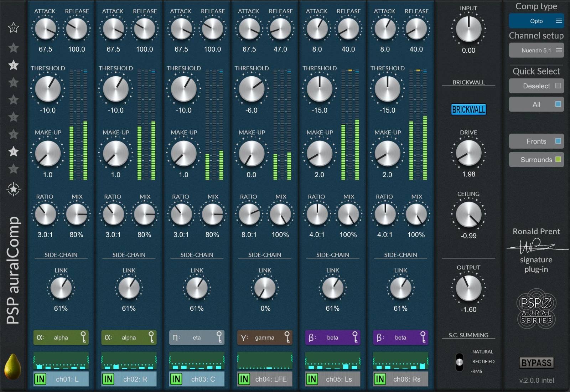Click the key icon on ch05 beta group
Screen dimensions: 570x392
[355, 337]
